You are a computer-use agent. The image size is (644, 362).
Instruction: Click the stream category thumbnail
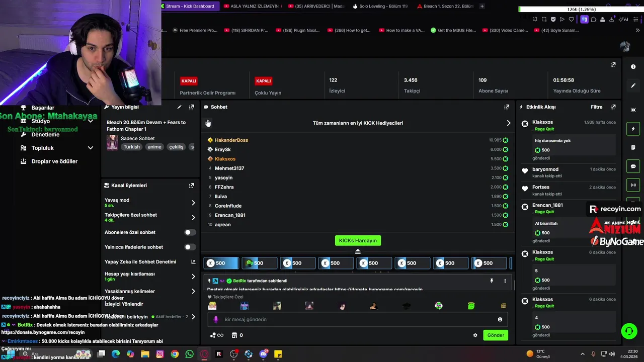(112, 142)
